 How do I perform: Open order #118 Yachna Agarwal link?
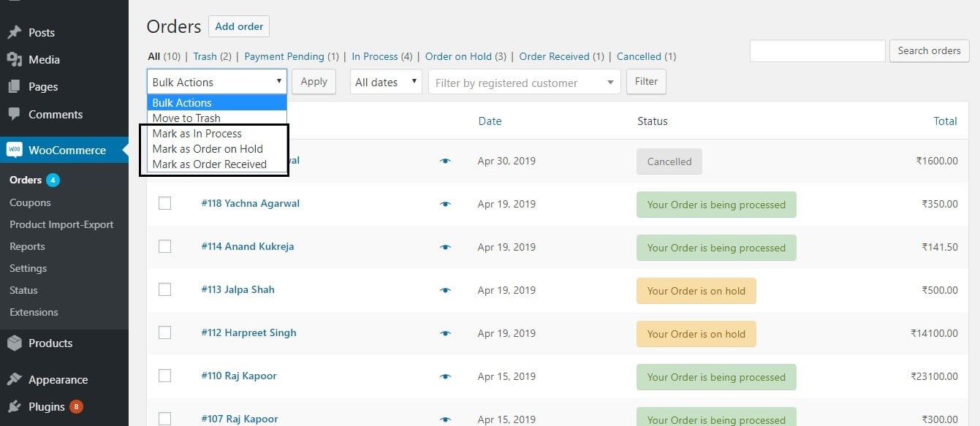[251, 203]
